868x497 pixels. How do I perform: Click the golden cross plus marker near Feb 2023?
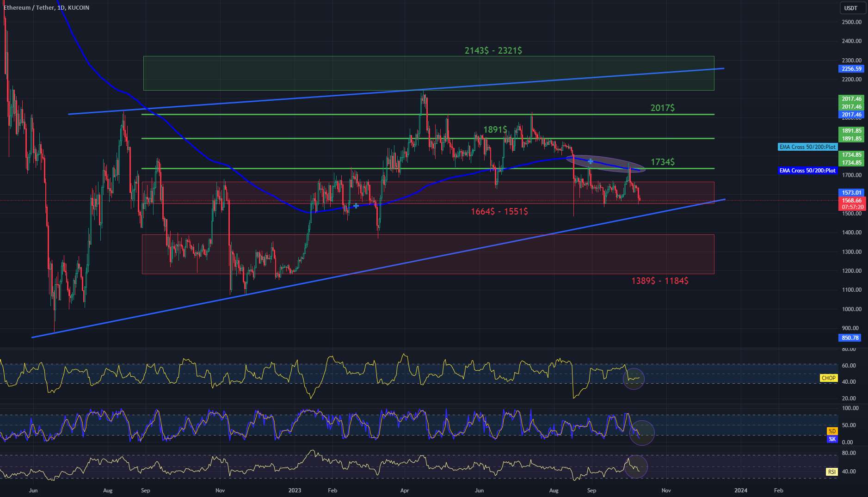point(356,206)
